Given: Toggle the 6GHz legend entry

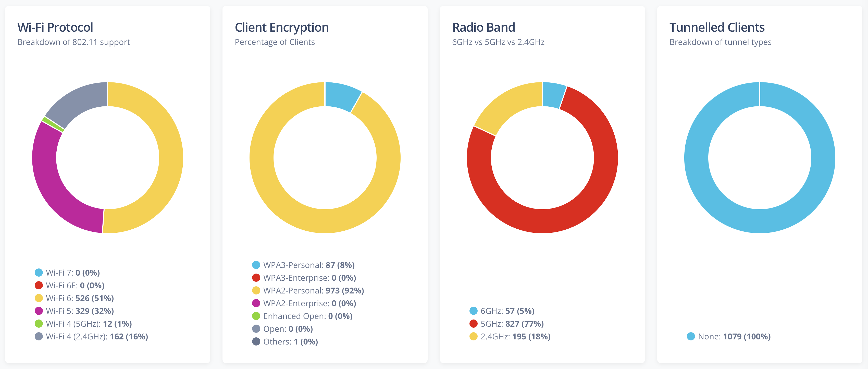Looking at the screenshot, I should tap(507, 311).
